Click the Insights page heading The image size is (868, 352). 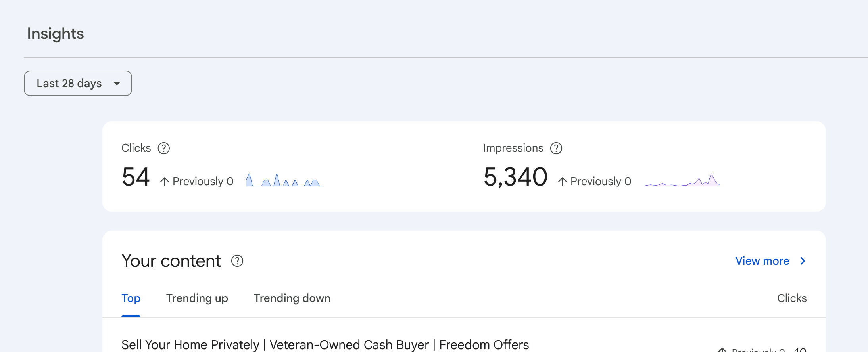pos(56,34)
